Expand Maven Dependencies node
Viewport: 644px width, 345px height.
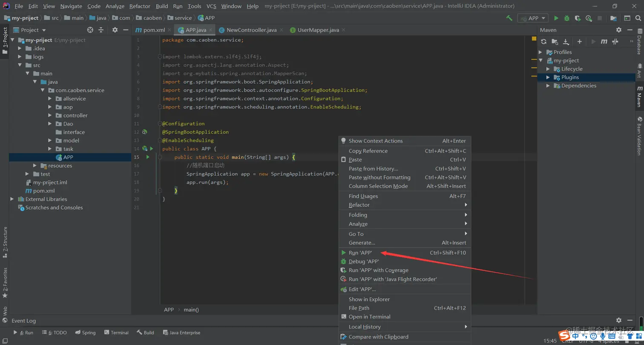[x=548, y=86]
